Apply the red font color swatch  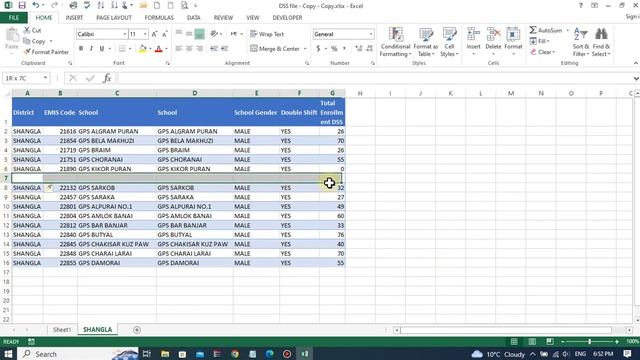click(159, 49)
